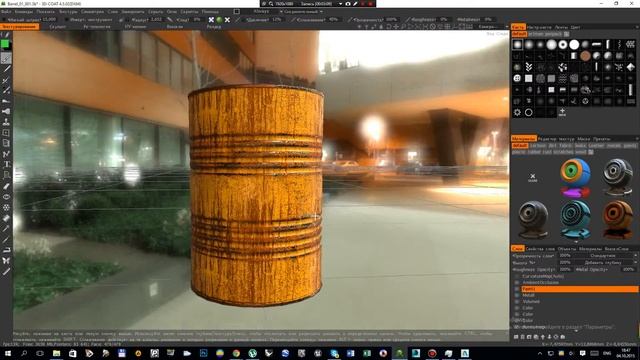Toggle visibility of AmbientOcclusion layer

(x=517, y=282)
